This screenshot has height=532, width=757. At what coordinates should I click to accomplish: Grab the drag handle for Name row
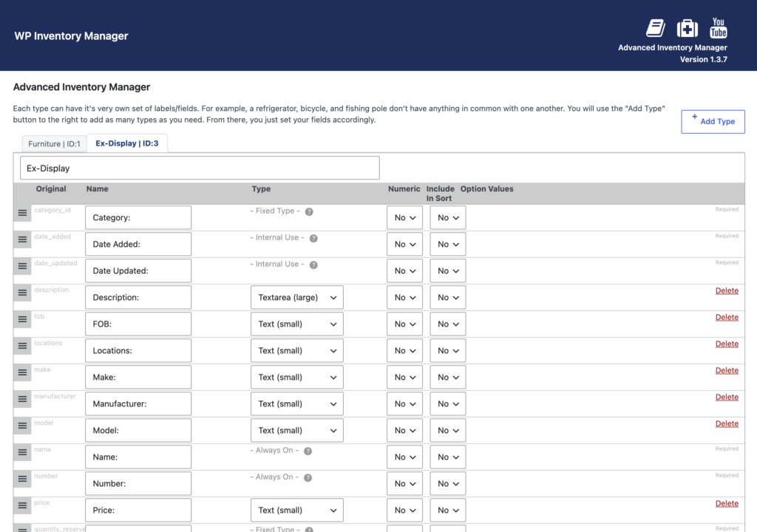(22, 452)
